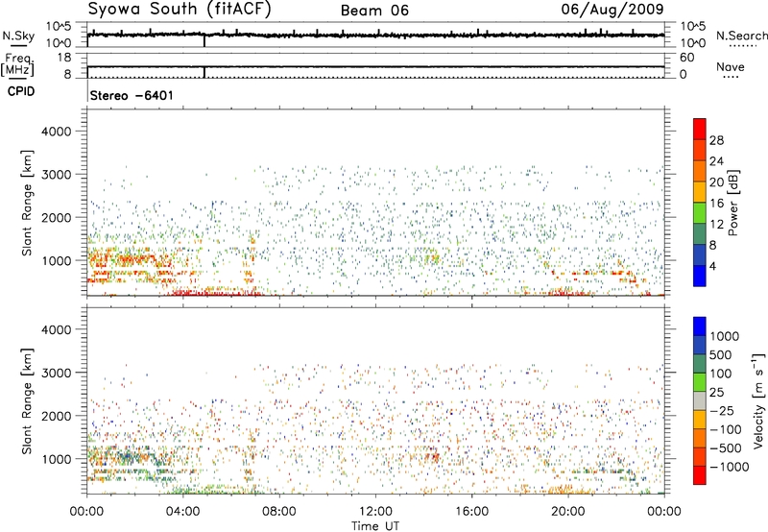Pick the red top segment of power colorbar

pyautogui.click(x=700, y=130)
